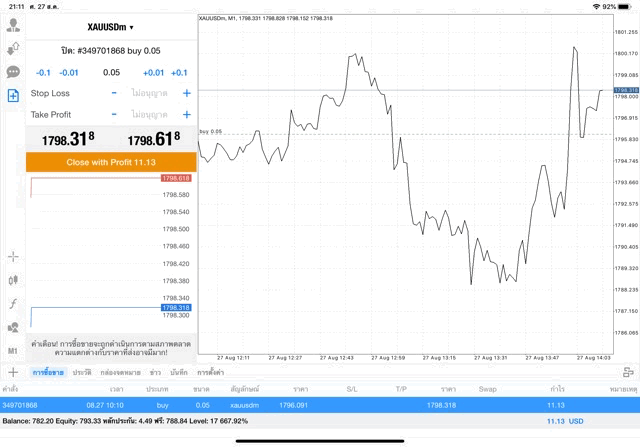
Task: Increase volume by 0.01
Action: [x=153, y=73]
